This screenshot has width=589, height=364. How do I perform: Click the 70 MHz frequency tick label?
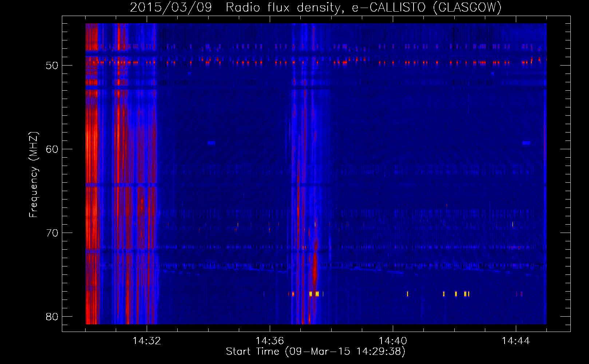click(52, 233)
